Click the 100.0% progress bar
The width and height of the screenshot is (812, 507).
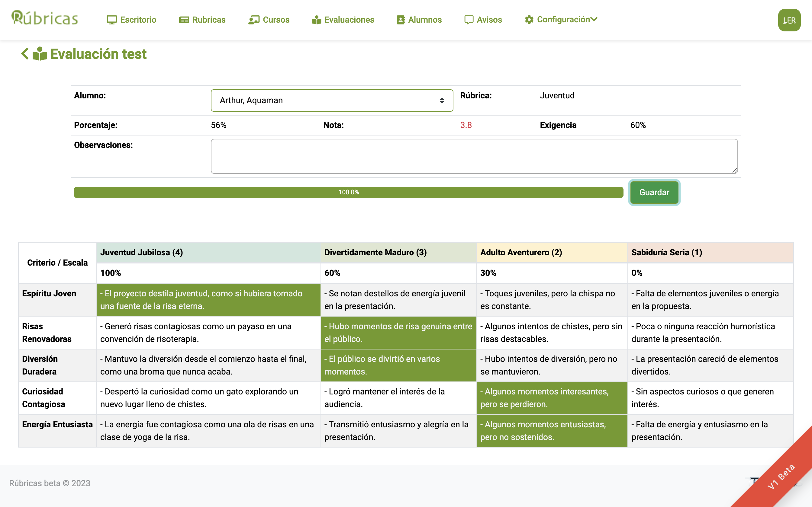(348, 192)
